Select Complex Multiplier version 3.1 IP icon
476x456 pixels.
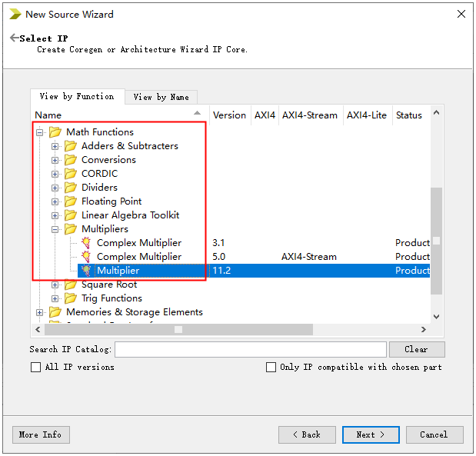pos(86,243)
